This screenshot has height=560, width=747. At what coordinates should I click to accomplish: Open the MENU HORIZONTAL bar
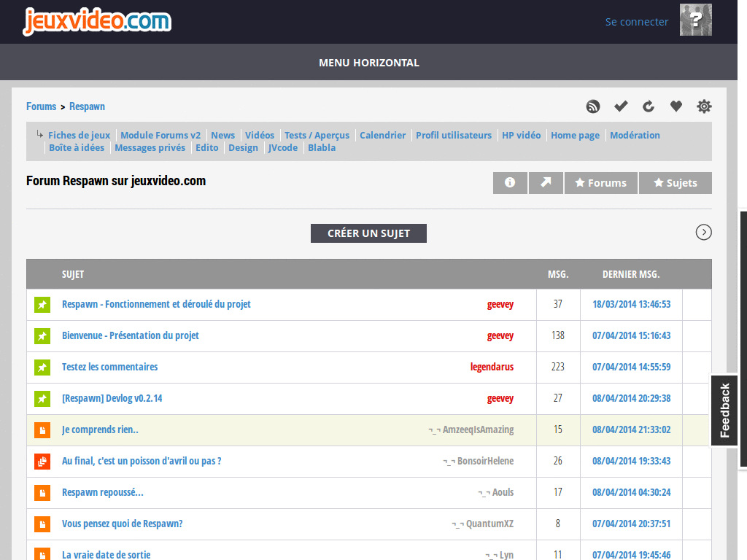tap(368, 63)
